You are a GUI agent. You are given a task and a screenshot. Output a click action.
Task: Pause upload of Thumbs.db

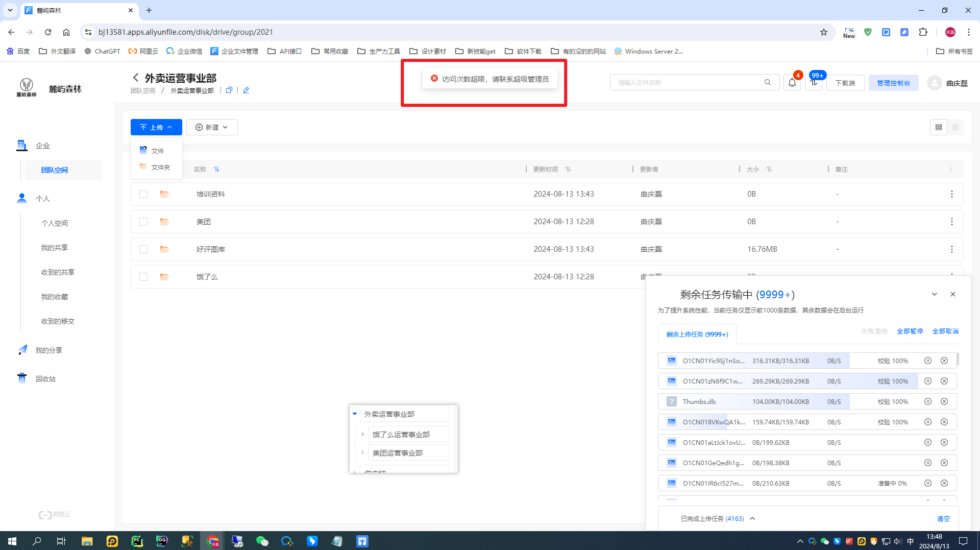tap(928, 401)
